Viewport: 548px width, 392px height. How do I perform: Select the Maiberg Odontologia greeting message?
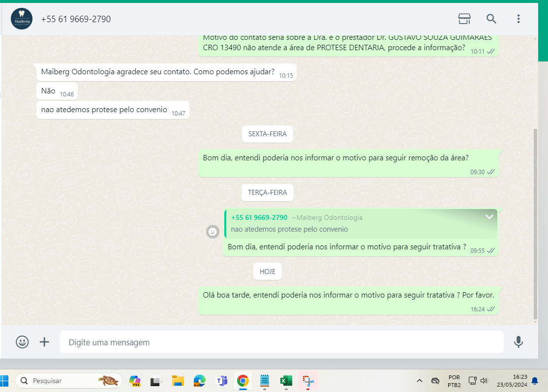pos(166,72)
